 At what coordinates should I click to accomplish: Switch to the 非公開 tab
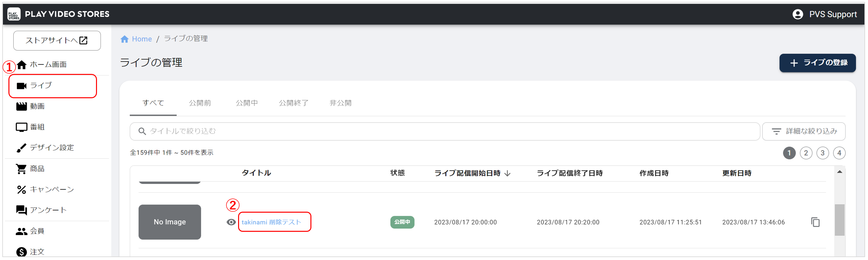click(340, 103)
